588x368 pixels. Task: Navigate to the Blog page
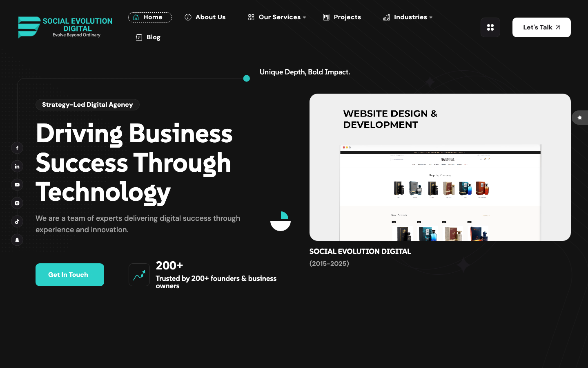click(148, 37)
